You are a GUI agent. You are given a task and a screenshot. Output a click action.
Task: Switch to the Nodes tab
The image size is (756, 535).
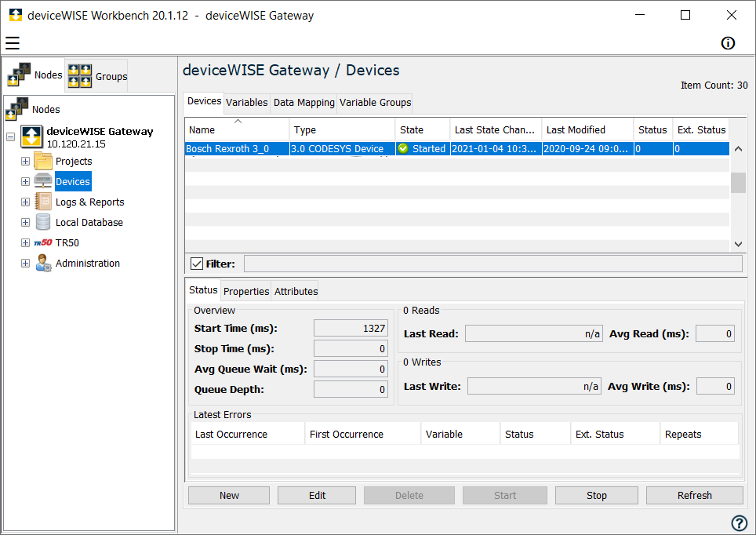(x=35, y=75)
